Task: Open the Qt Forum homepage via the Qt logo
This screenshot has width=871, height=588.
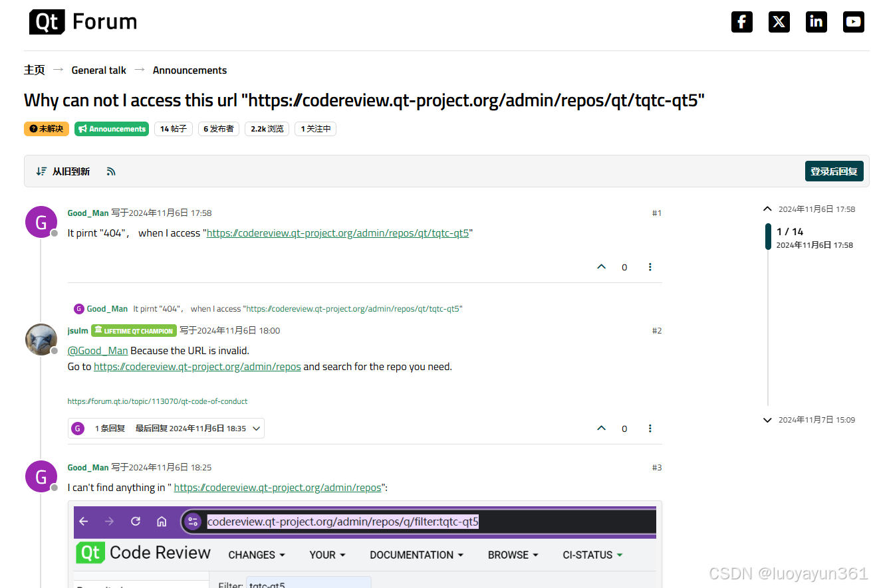Action: pos(46,21)
